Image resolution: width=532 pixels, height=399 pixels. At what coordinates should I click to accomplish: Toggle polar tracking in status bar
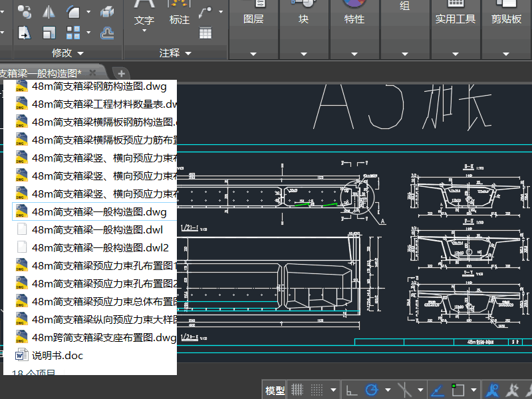[x=372, y=390]
